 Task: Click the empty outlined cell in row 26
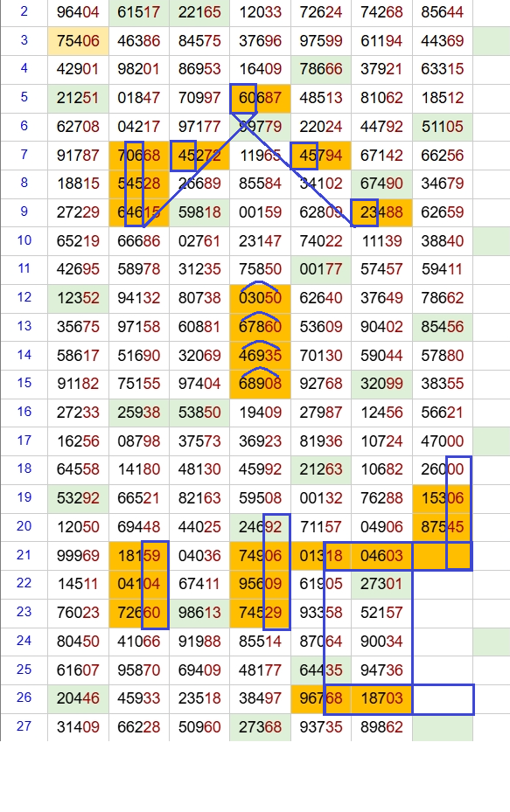pos(444,699)
